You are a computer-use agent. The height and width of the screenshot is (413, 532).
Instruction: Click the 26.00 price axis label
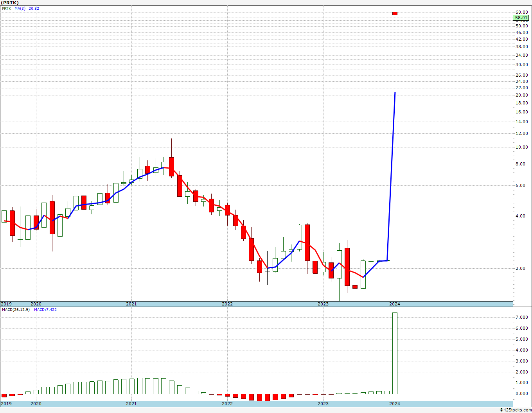click(x=522, y=75)
